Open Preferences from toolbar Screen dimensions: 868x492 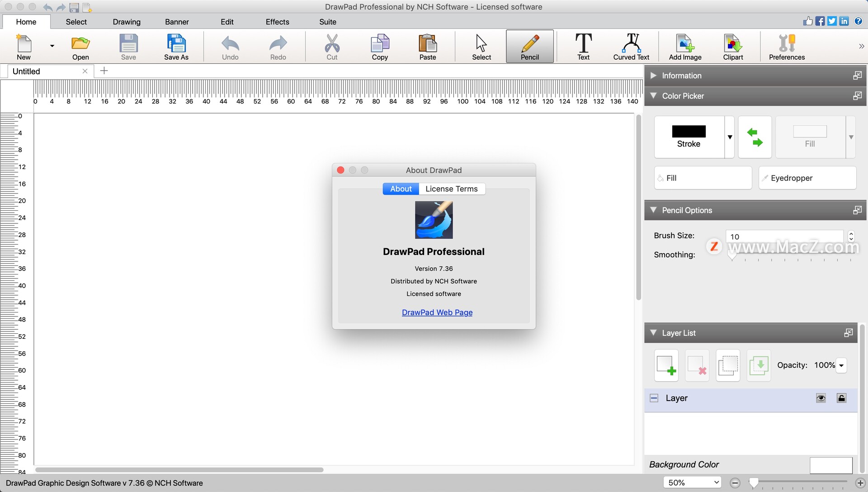point(787,46)
